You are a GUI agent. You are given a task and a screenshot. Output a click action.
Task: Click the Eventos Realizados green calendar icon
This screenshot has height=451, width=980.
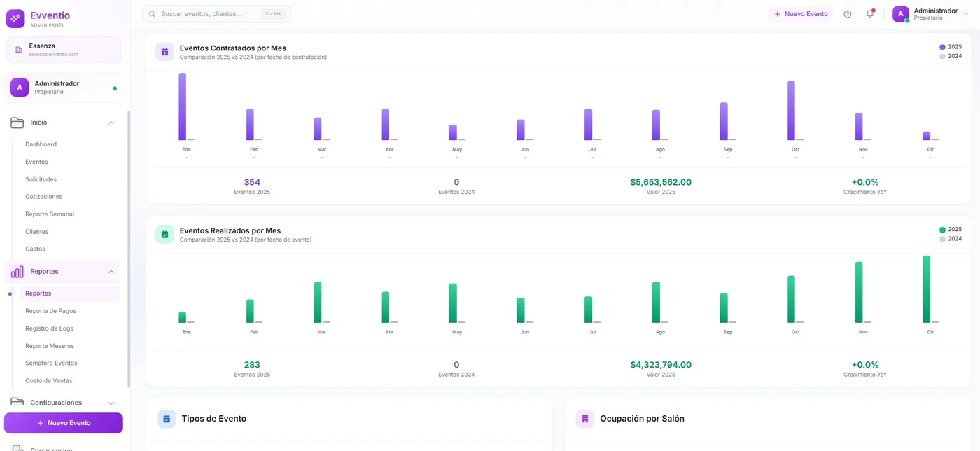pyautogui.click(x=164, y=235)
